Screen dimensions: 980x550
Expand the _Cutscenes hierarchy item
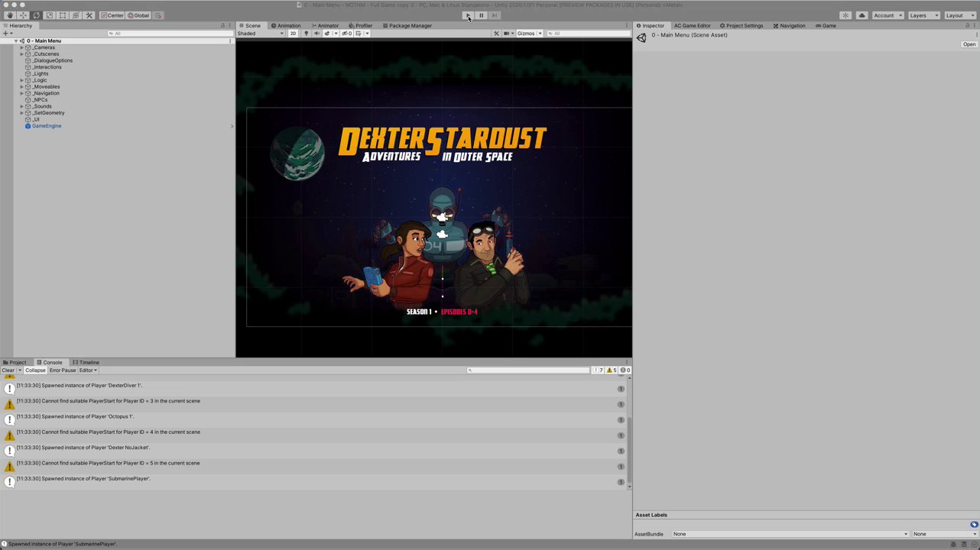(21, 54)
